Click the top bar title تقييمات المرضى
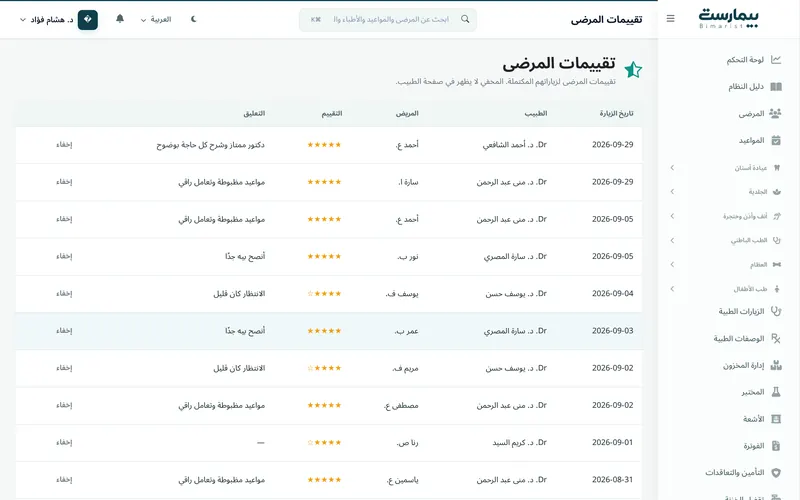 (x=606, y=19)
